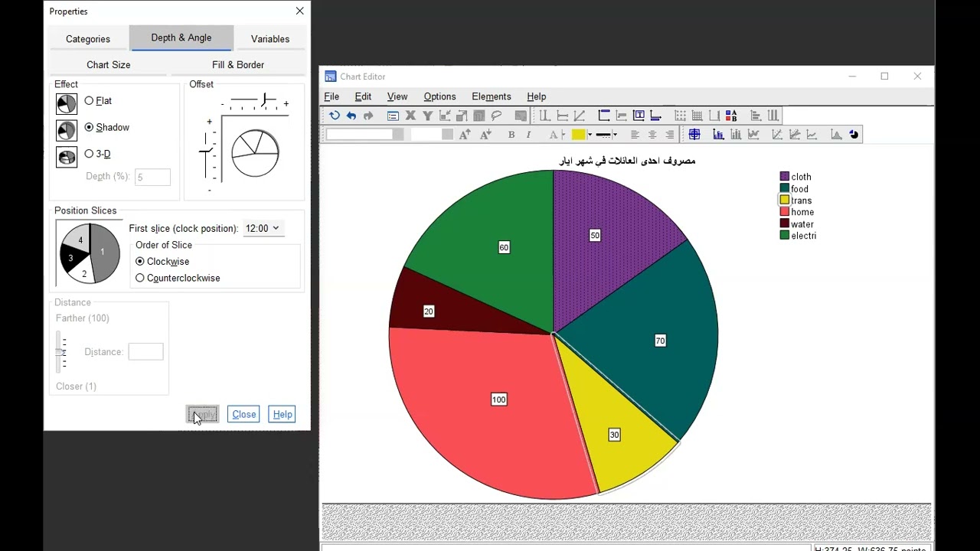Choose Clockwise slice order
The height and width of the screenshot is (551, 980).
coord(139,262)
